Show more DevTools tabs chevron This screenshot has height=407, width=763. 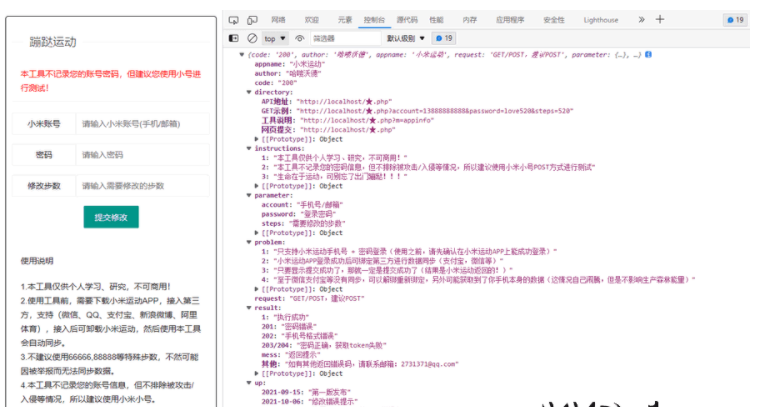click(x=641, y=19)
